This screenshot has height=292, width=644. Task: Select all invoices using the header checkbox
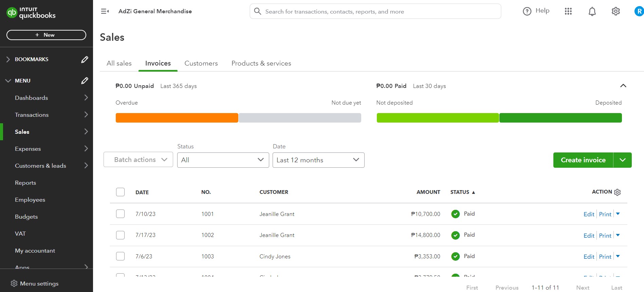coord(120,192)
